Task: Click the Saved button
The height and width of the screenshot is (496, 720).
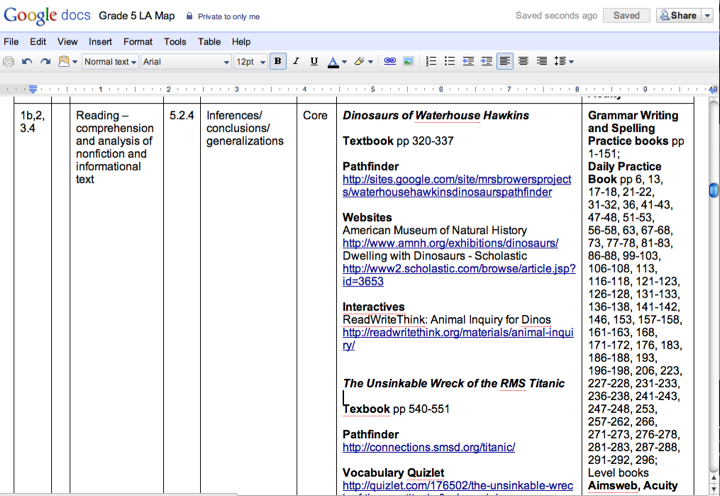Action: pos(626,16)
